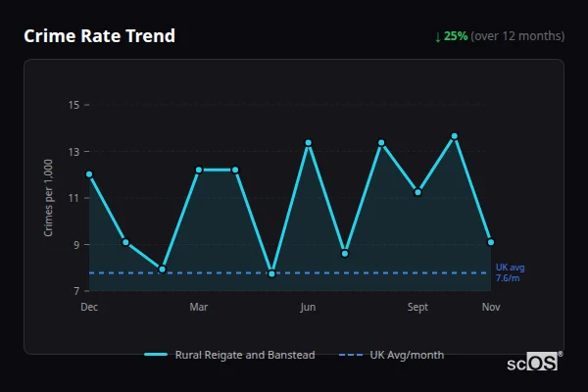Click the Crimes per 1,000 axis label
The width and height of the screenshot is (588, 392).
coord(48,198)
